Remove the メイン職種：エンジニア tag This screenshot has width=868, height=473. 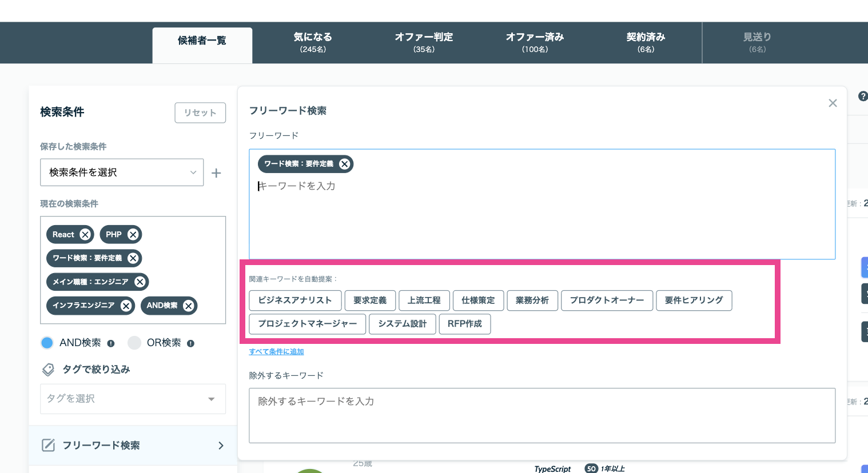(140, 282)
